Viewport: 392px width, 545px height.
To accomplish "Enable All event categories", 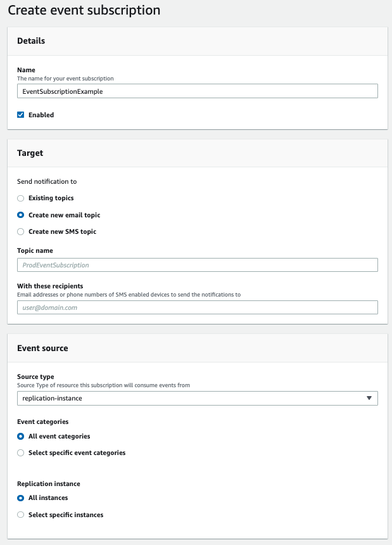I will pyautogui.click(x=20, y=436).
